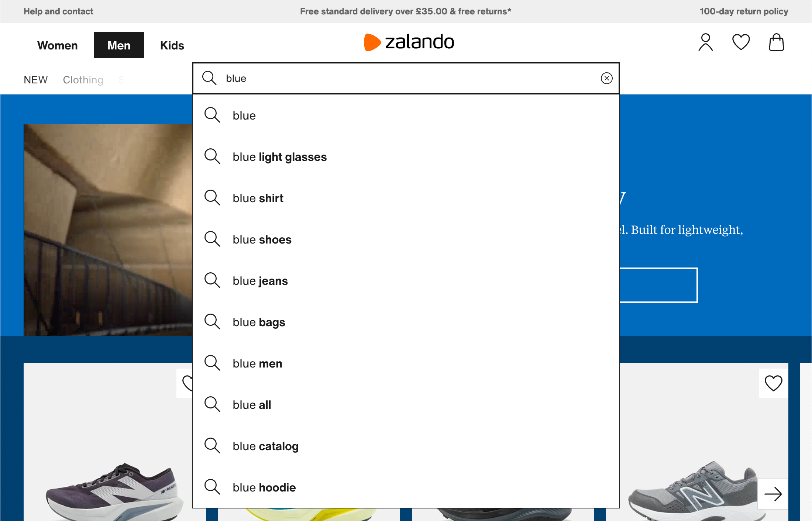
Task: View the 100-day return policy
Action: tap(744, 11)
